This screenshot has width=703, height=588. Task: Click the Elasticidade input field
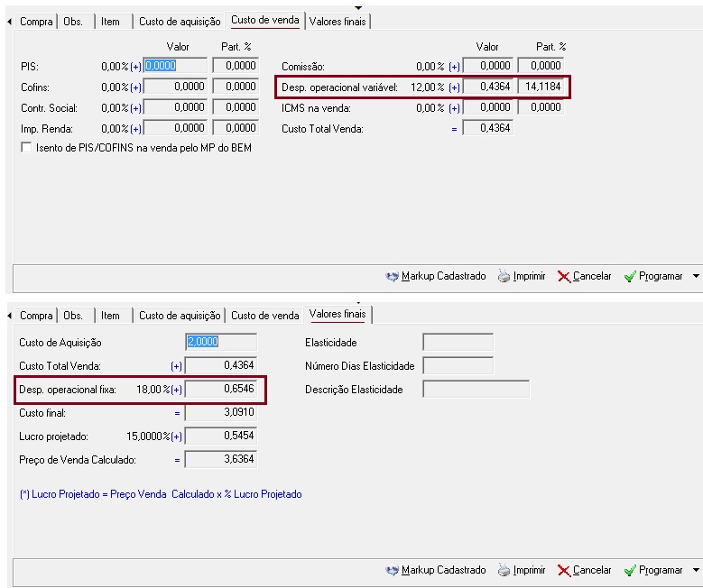[x=458, y=343]
